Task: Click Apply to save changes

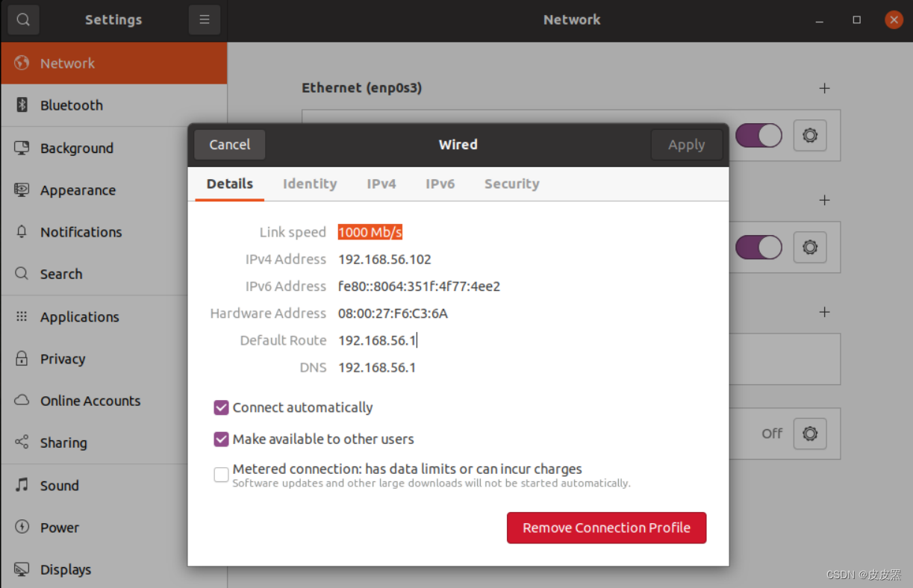Action: pyautogui.click(x=686, y=144)
